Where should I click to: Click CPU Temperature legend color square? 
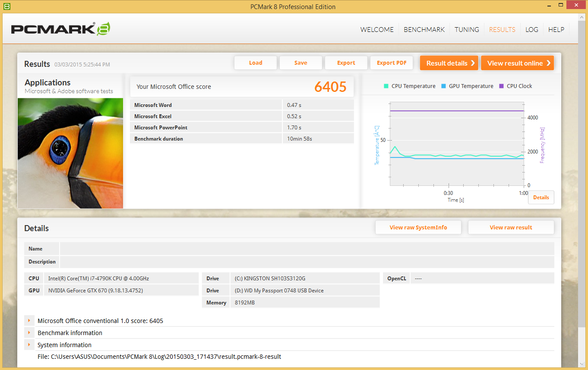(x=386, y=86)
